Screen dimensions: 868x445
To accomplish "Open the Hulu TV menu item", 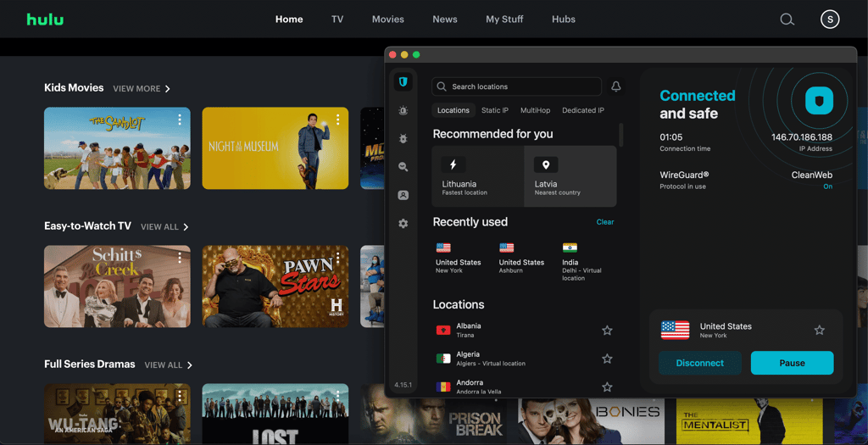I will click(337, 19).
